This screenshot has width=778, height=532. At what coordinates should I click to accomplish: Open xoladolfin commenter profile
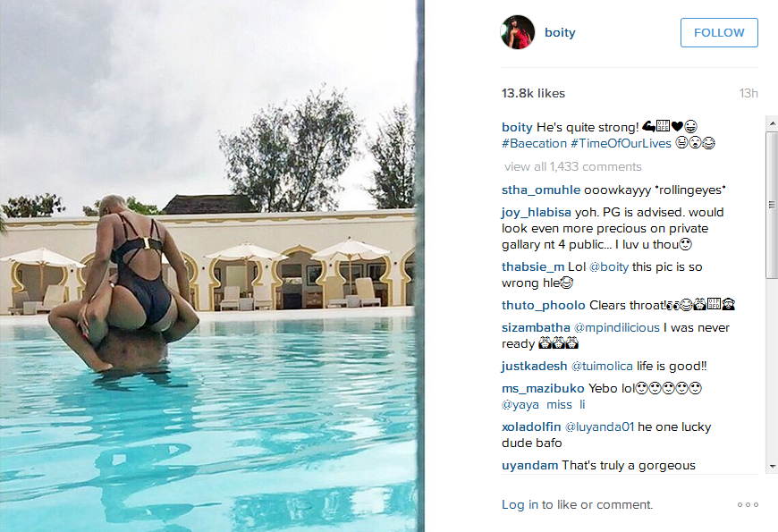pos(531,426)
